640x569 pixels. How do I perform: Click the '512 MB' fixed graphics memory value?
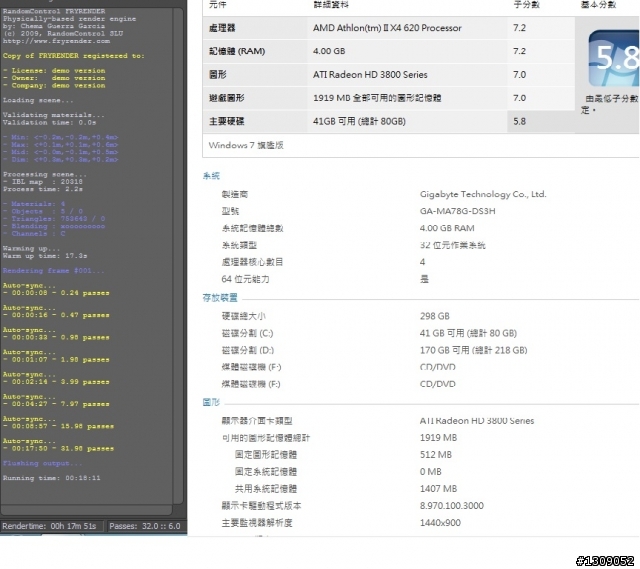[x=436, y=455]
